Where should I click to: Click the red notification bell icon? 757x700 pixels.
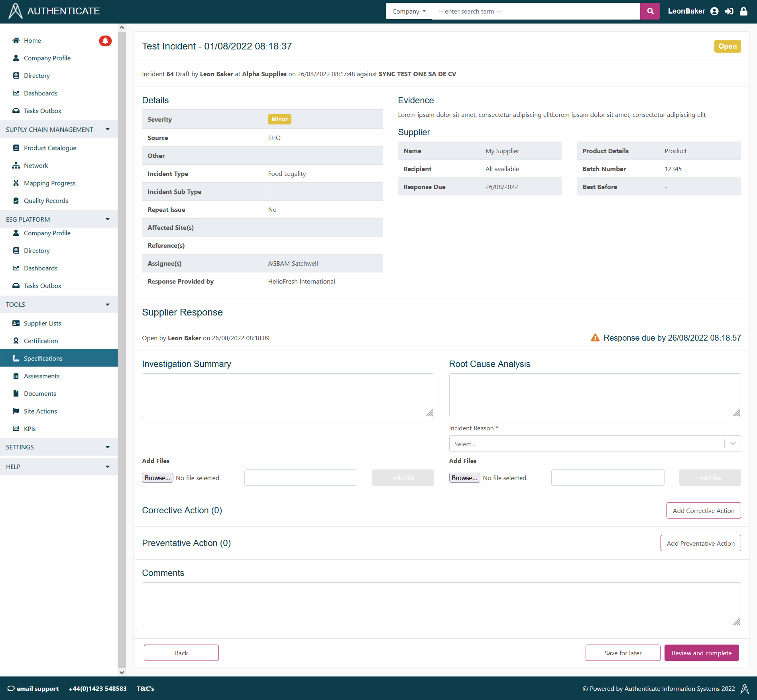105,41
